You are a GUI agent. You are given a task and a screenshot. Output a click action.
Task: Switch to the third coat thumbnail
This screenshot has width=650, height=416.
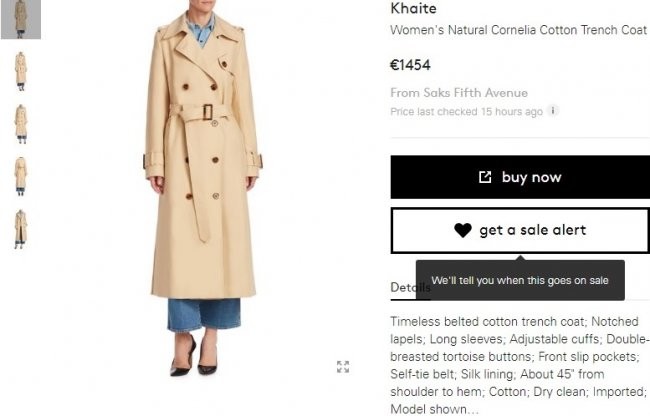coord(21,123)
